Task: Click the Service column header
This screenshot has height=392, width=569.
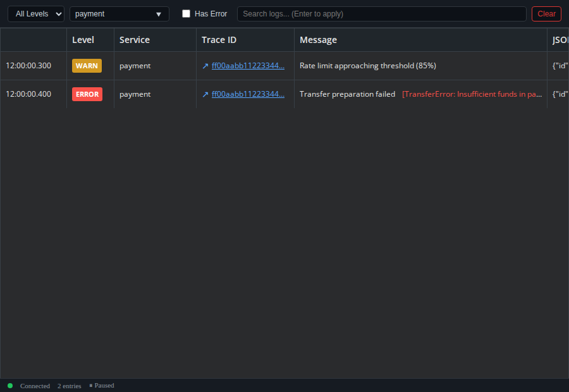Action: pos(155,40)
